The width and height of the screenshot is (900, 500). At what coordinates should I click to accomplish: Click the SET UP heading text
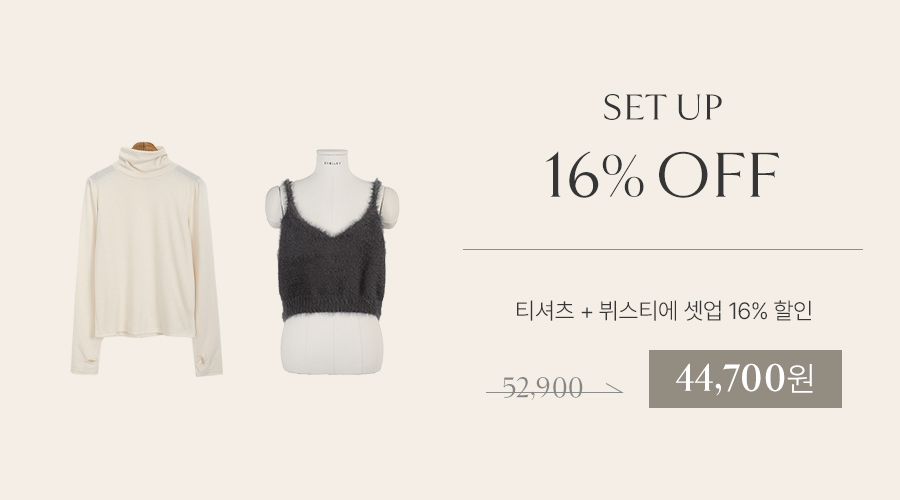pyautogui.click(x=663, y=107)
